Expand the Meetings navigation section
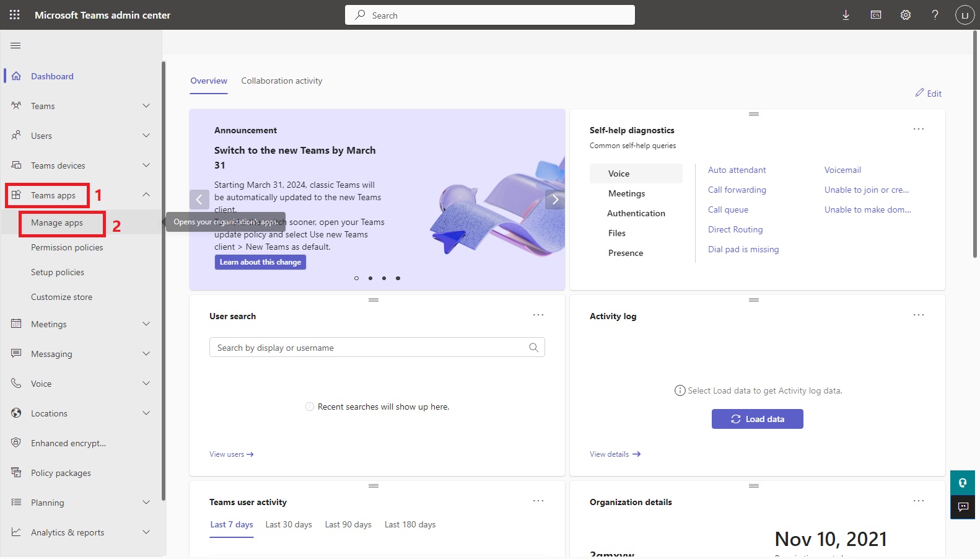Screen dimensions: 980x559 146,324
